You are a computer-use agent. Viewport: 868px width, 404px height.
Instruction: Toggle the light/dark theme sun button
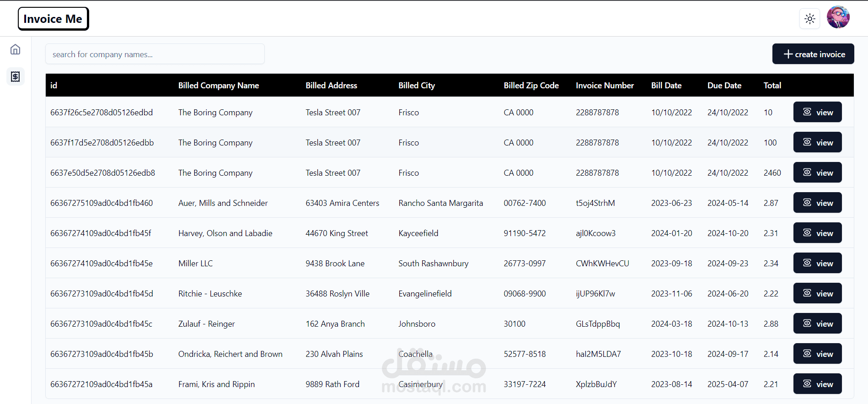coord(810,19)
